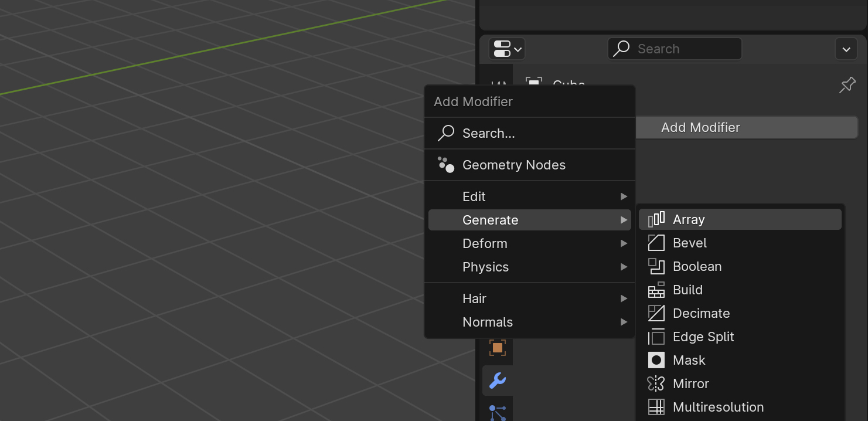Viewport: 868px width, 421px height.
Task: Open the Particles properties tab
Action: (498, 413)
